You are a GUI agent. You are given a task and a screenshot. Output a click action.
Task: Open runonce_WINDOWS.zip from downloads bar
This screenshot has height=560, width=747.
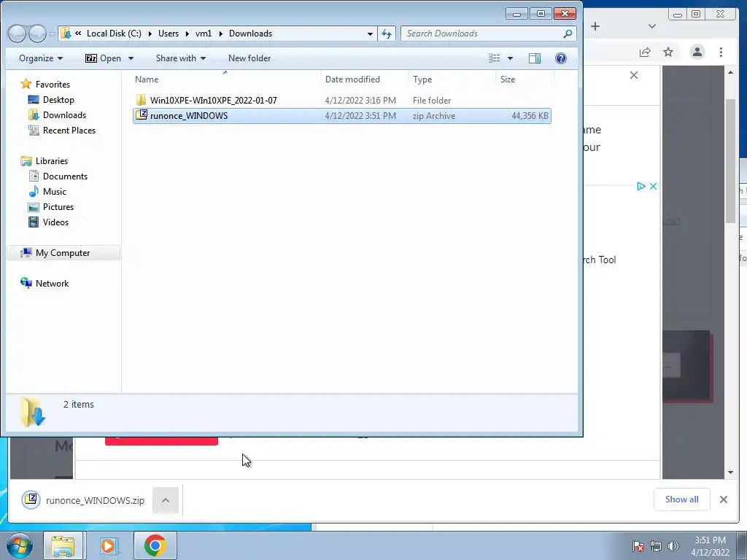(x=83, y=500)
